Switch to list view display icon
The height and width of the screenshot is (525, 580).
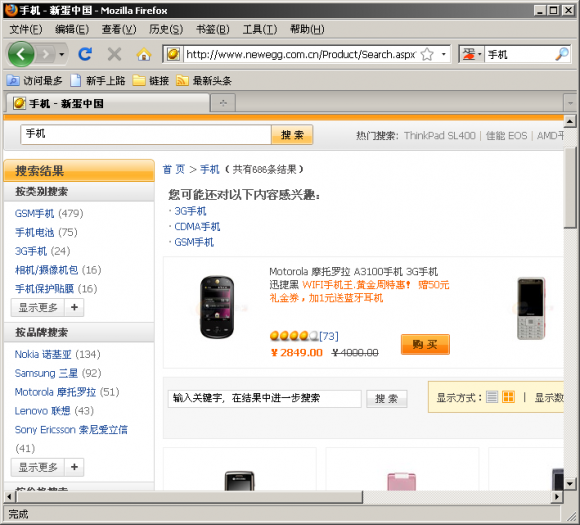(492, 397)
